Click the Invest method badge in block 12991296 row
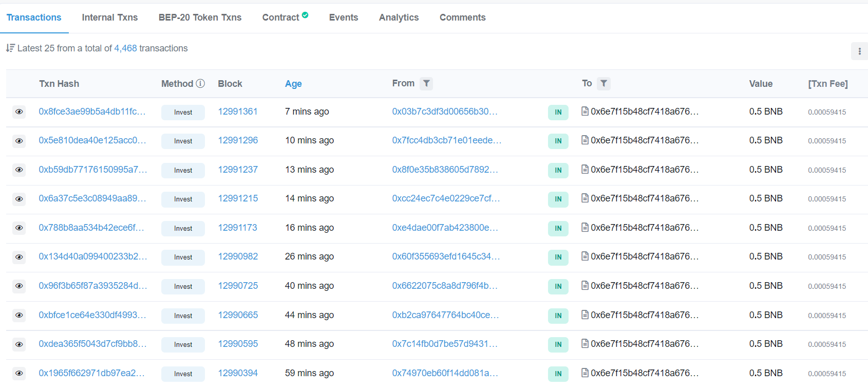The height and width of the screenshot is (388, 868). click(x=183, y=141)
